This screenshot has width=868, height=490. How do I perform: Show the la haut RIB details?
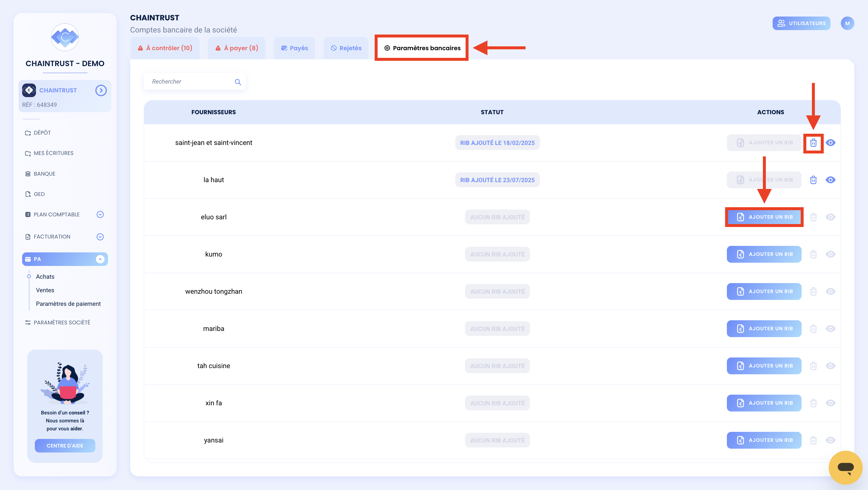coord(830,180)
